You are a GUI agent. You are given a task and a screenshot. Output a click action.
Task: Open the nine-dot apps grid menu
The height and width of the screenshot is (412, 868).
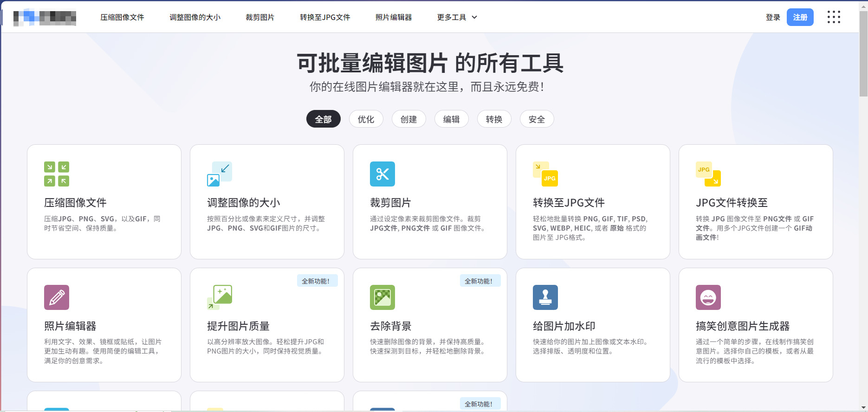coord(834,17)
